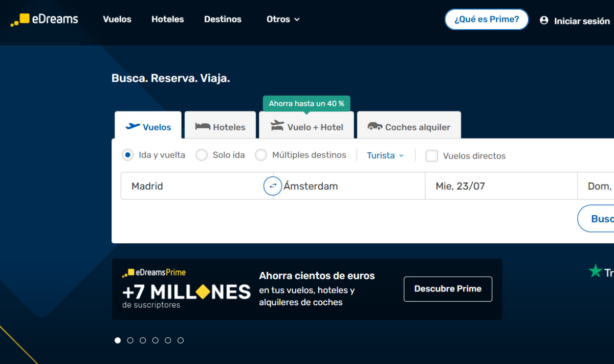This screenshot has height=364, width=614.
Task: Select the first carousel dot
Action: [118, 340]
